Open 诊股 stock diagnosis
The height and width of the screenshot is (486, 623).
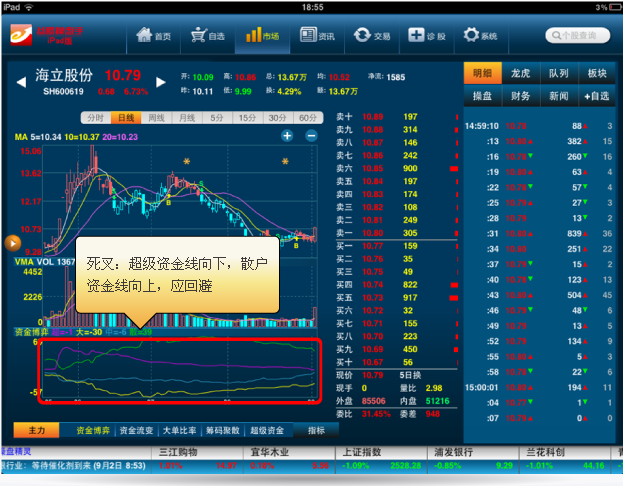point(426,36)
